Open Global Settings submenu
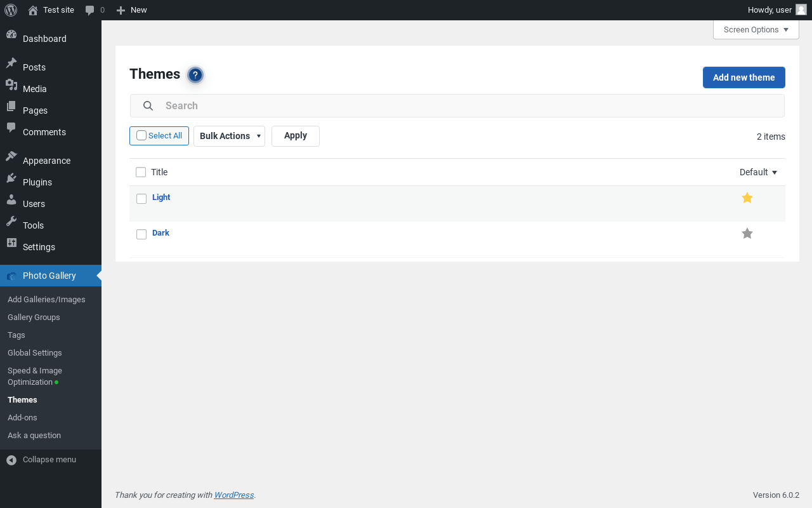The width and height of the screenshot is (812, 508). pos(35,353)
